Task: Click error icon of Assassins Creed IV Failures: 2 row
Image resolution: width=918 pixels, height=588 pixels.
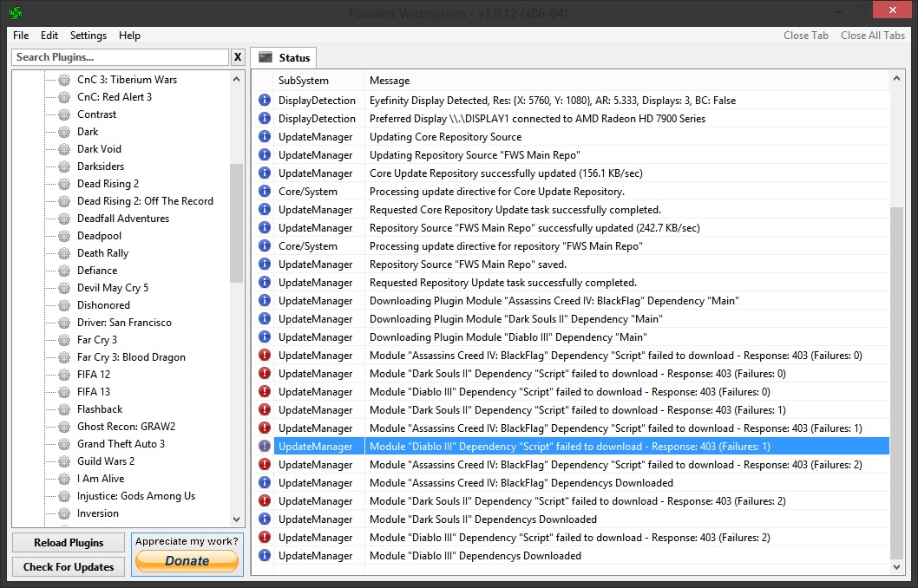Action: point(265,464)
